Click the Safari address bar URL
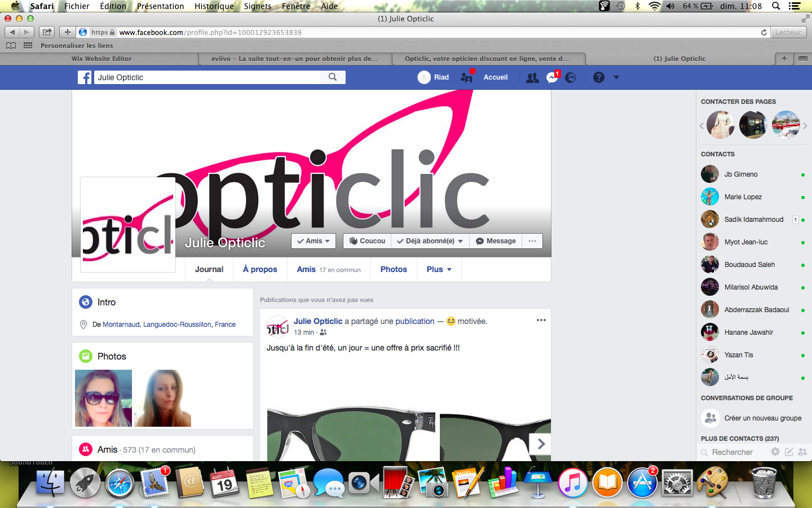 (210, 32)
